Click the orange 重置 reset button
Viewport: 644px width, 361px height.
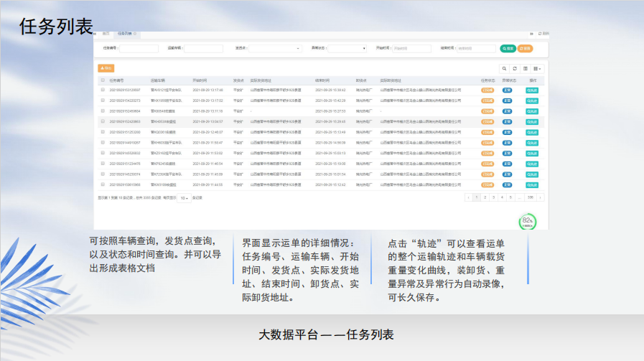tap(525, 49)
